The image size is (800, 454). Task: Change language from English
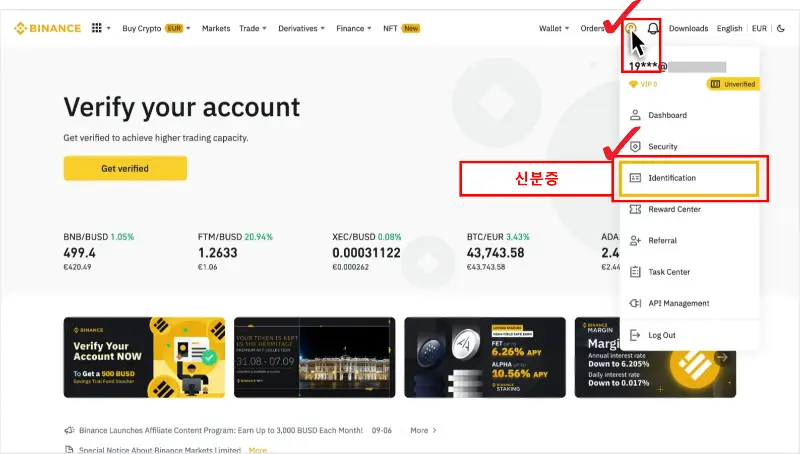point(729,29)
